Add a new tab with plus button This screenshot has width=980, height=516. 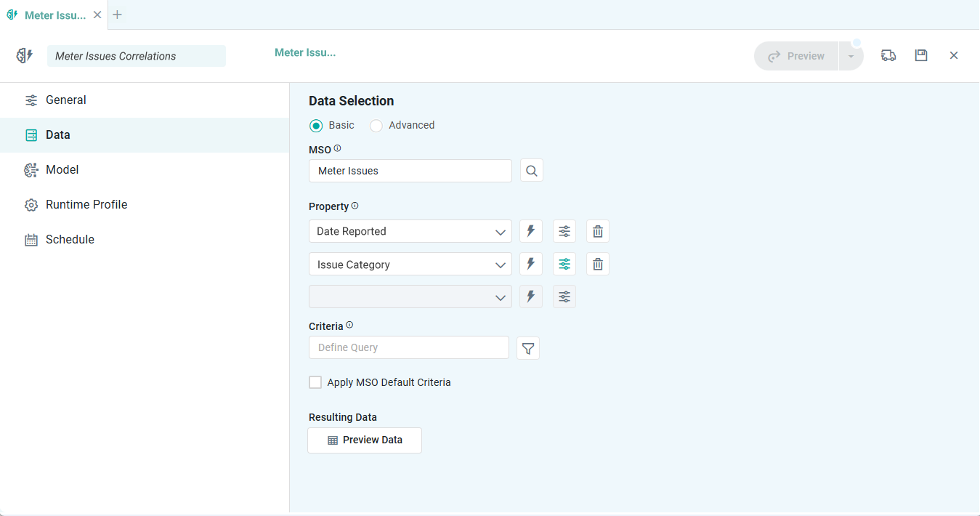pyautogui.click(x=117, y=15)
